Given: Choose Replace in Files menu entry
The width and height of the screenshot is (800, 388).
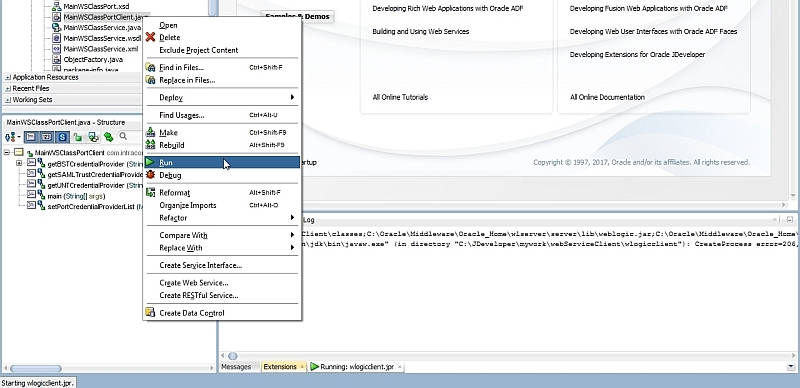Looking at the screenshot, I should (x=222, y=80).
